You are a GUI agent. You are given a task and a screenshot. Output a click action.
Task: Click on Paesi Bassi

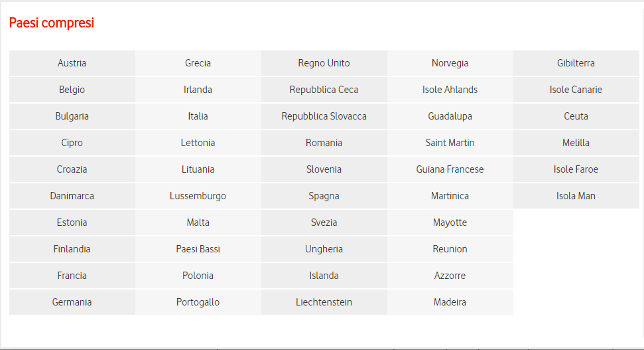click(198, 249)
